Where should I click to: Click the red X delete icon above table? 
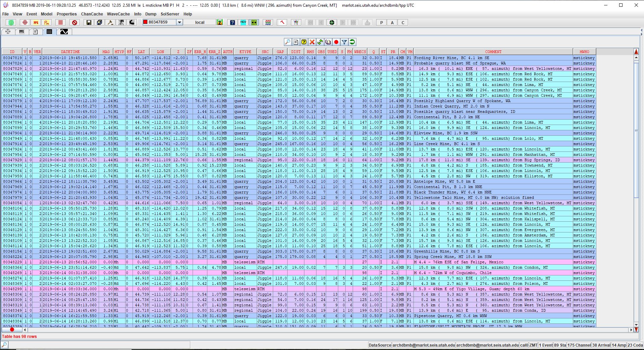click(x=312, y=42)
